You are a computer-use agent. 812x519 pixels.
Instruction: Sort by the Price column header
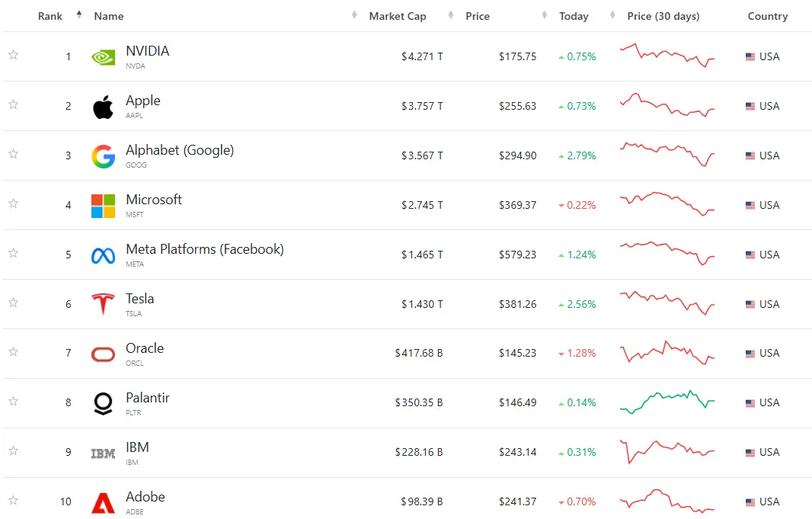(x=478, y=16)
